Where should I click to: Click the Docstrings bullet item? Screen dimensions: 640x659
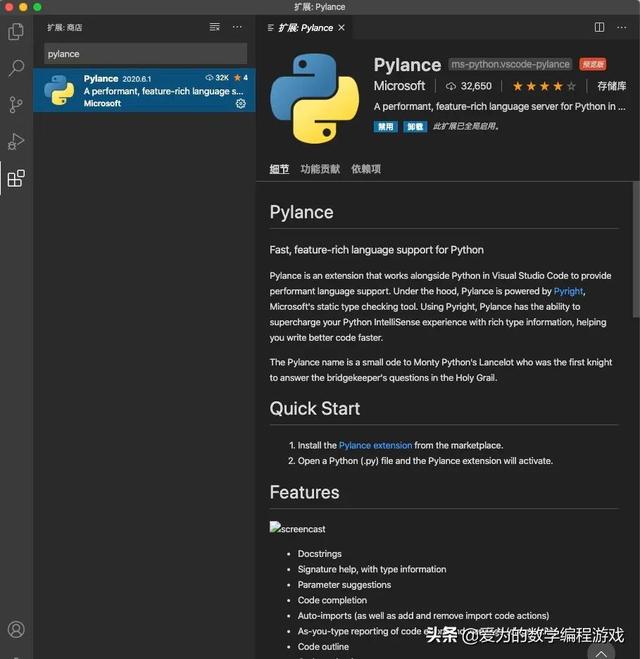(319, 554)
